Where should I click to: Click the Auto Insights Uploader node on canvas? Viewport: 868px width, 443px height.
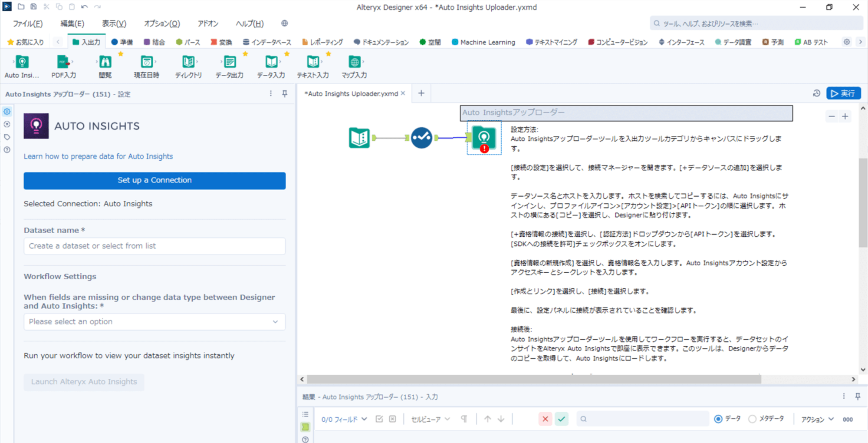[x=484, y=138]
